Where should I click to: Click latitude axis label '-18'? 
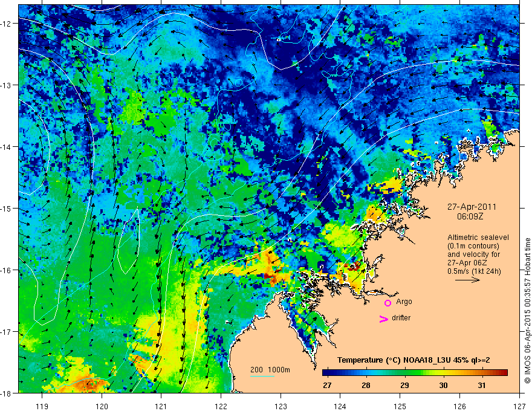(6, 393)
